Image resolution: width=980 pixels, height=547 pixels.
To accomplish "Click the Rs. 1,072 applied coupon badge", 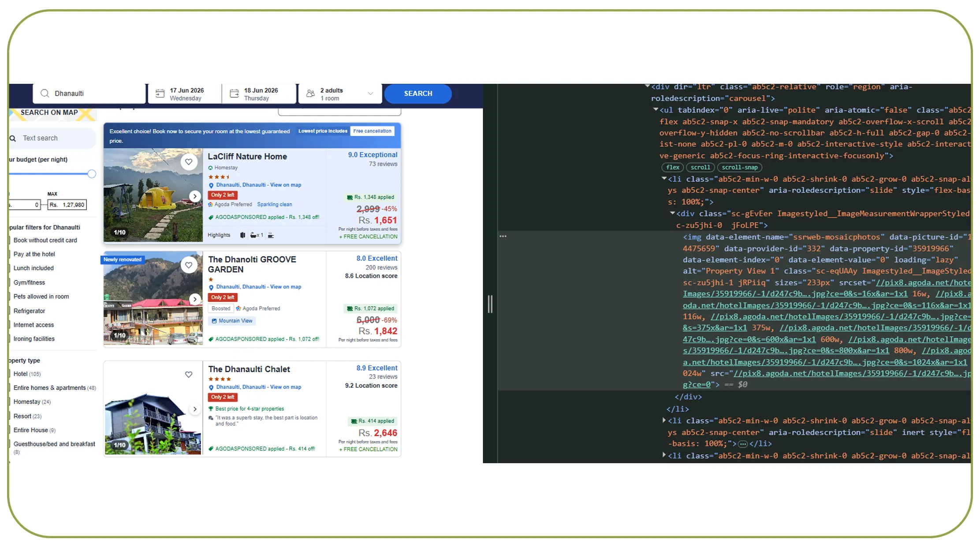I will pos(370,309).
